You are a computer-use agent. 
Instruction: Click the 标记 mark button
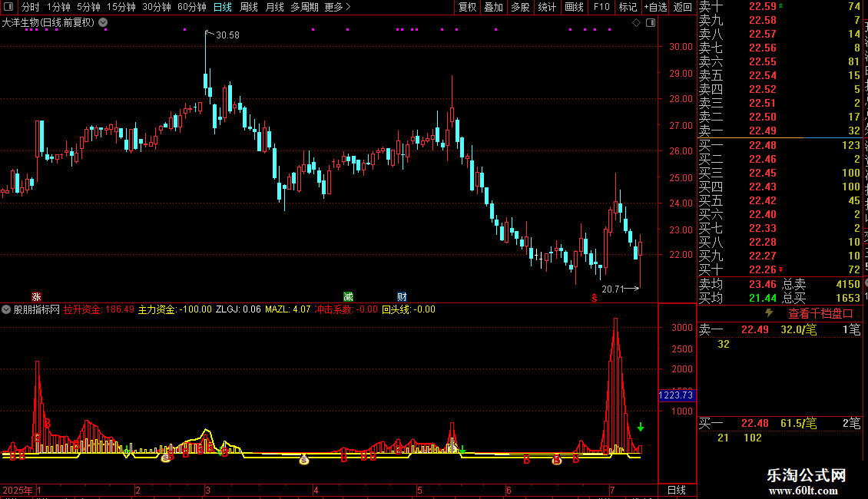(x=628, y=7)
